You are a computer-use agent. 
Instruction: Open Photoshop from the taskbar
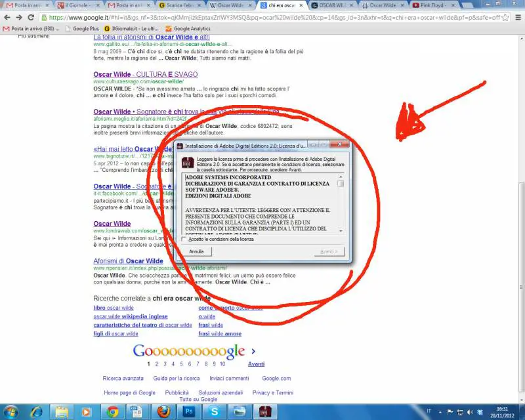(x=188, y=411)
